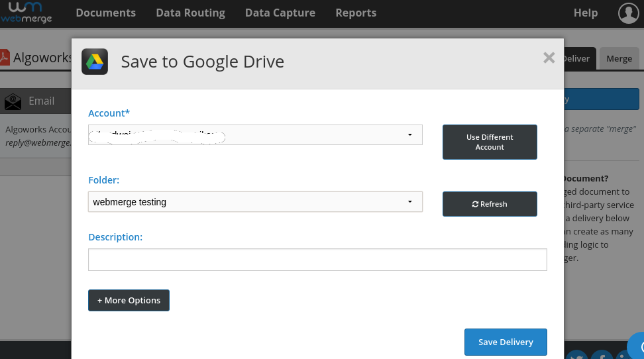Open the Facebook social icon in footer

[x=602, y=356]
